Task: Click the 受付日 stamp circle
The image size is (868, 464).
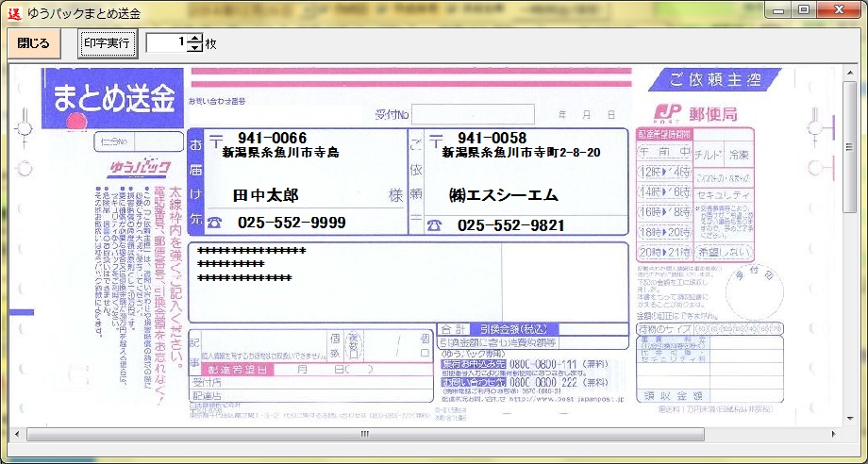Action: (x=754, y=292)
